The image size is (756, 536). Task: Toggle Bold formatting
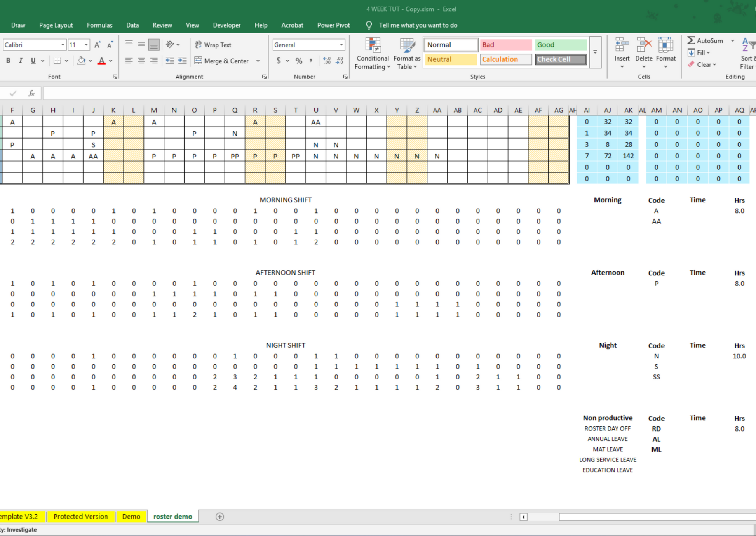pos(8,61)
